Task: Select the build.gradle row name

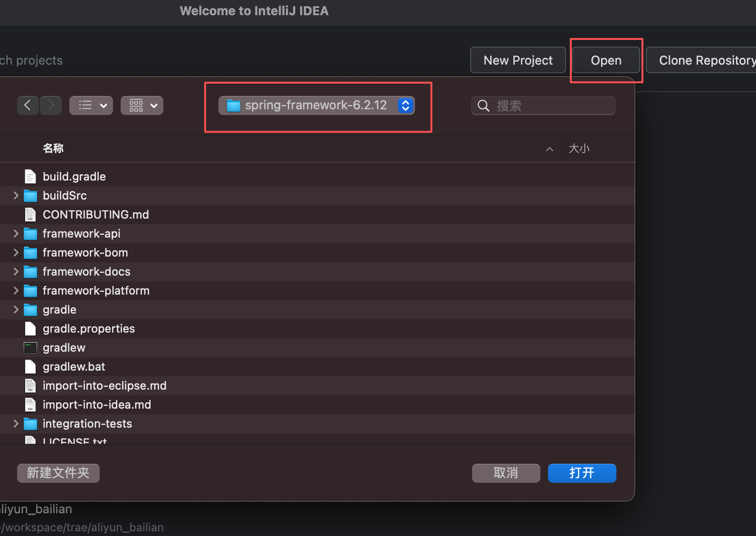Action: point(74,177)
